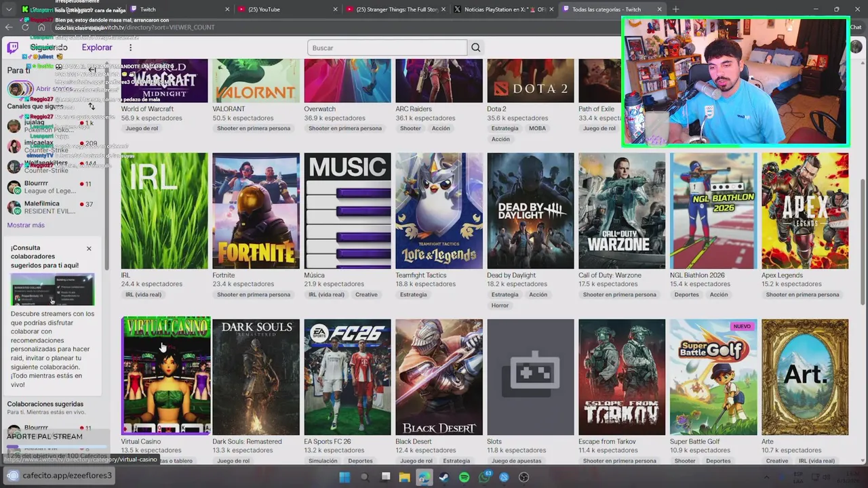This screenshot has width=868, height=488.
Task: Open the browser tab list dropdown
Action: (x=9, y=9)
